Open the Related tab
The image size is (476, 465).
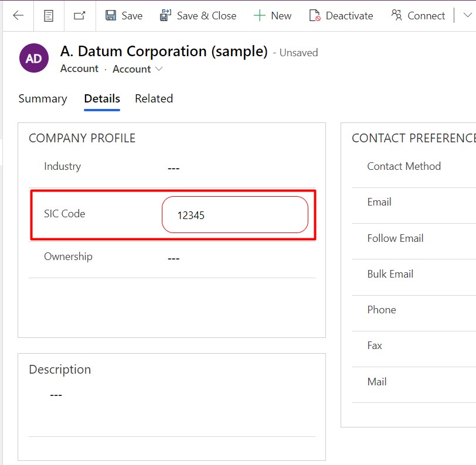click(154, 98)
